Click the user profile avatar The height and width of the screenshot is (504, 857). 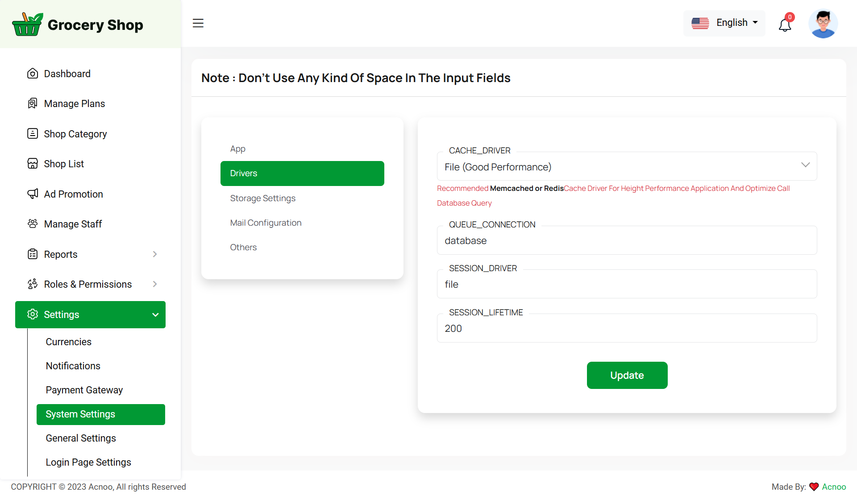[823, 24]
